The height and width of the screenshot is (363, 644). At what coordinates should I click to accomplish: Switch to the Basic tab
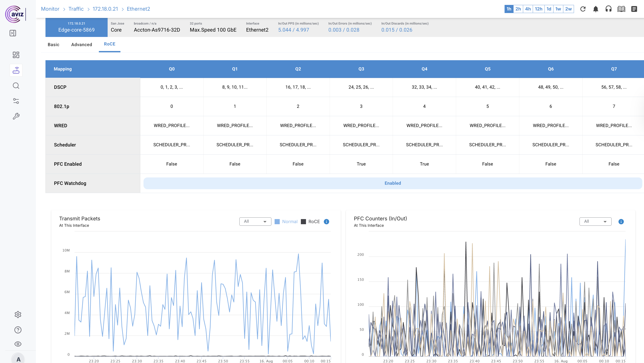(54, 44)
